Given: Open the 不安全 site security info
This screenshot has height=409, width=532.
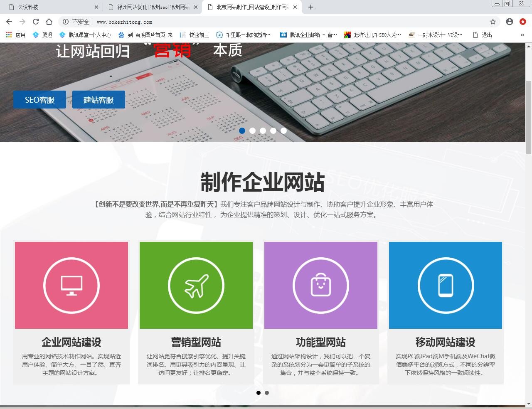Looking at the screenshot, I should pos(77,22).
